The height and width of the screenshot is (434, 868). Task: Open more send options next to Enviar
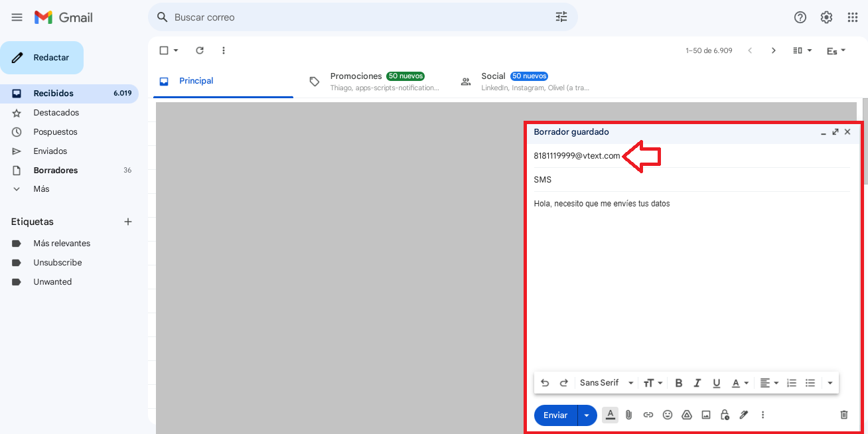(586, 415)
